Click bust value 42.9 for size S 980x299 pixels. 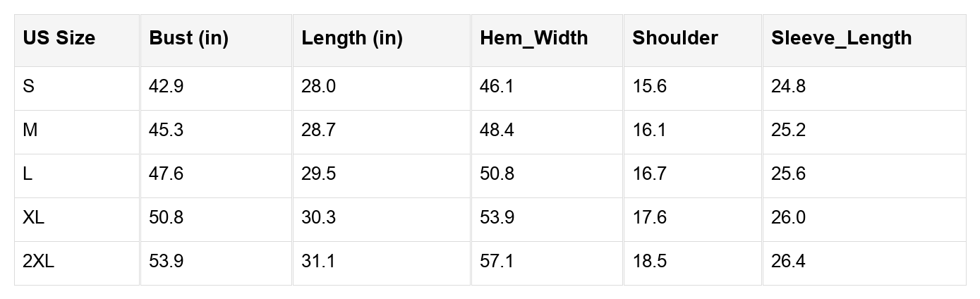(x=167, y=87)
